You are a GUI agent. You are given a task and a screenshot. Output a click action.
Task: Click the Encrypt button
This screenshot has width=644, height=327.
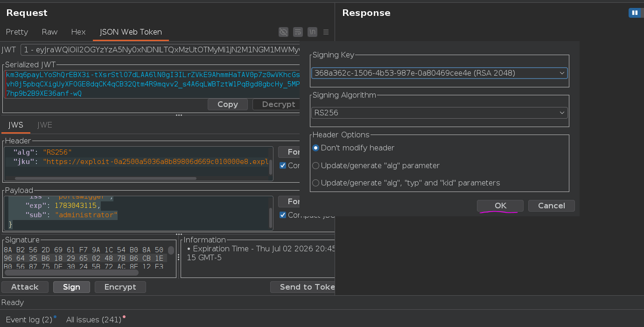click(x=120, y=287)
